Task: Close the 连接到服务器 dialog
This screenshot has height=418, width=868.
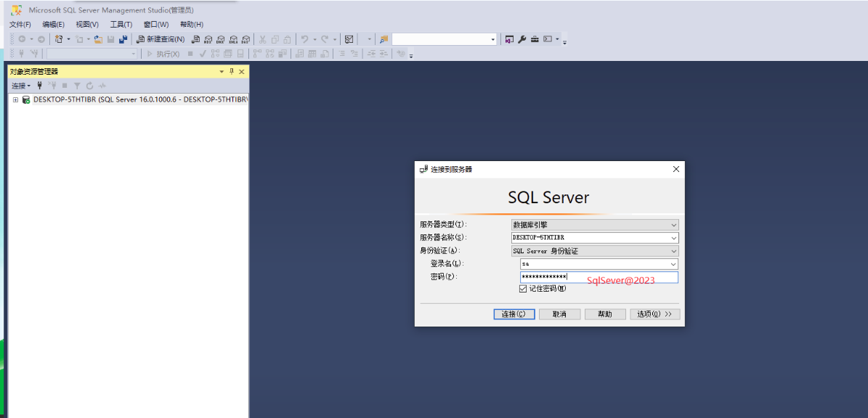Action: 676,169
